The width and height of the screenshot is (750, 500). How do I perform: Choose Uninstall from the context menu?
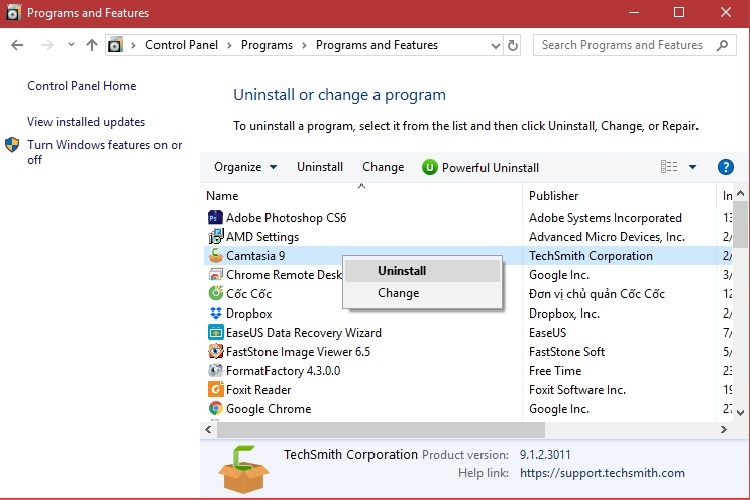point(402,271)
